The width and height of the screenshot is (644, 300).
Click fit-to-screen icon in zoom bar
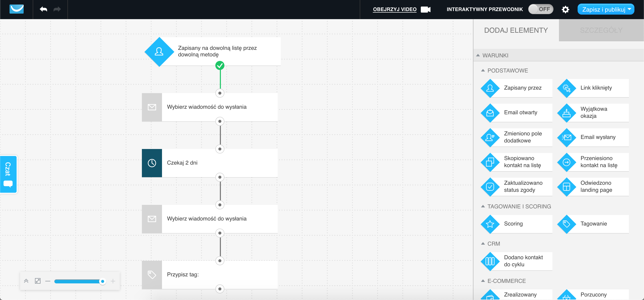click(x=38, y=281)
